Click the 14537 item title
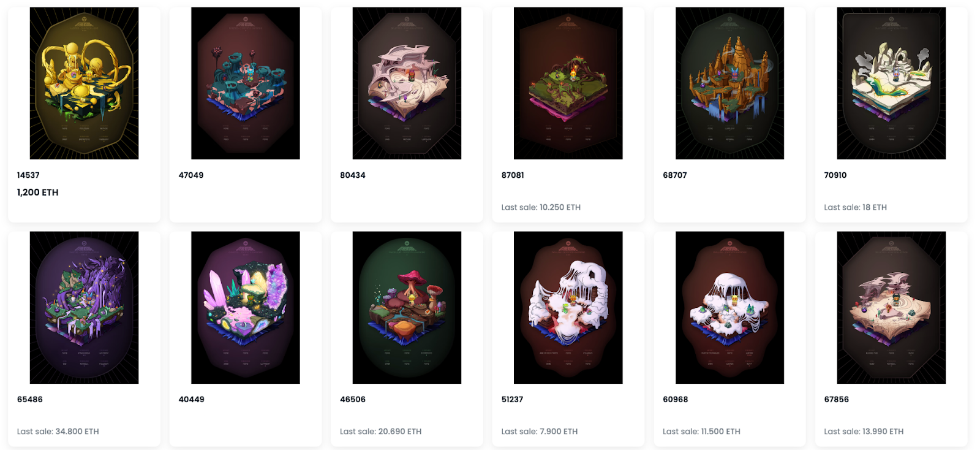The width and height of the screenshot is (980, 450). tap(28, 175)
